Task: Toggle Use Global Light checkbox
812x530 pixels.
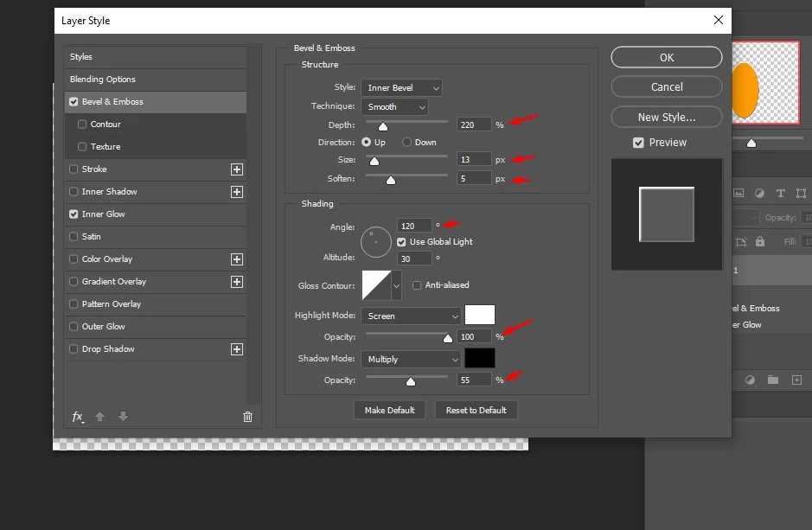Action: coord(401,242)
